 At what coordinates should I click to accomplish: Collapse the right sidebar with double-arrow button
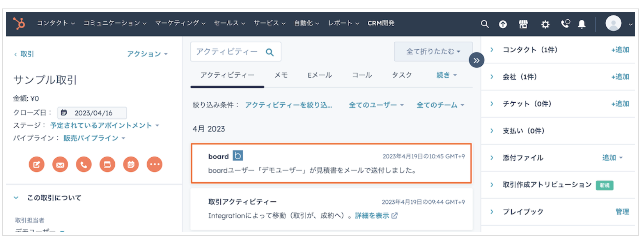tap(476, 60)
